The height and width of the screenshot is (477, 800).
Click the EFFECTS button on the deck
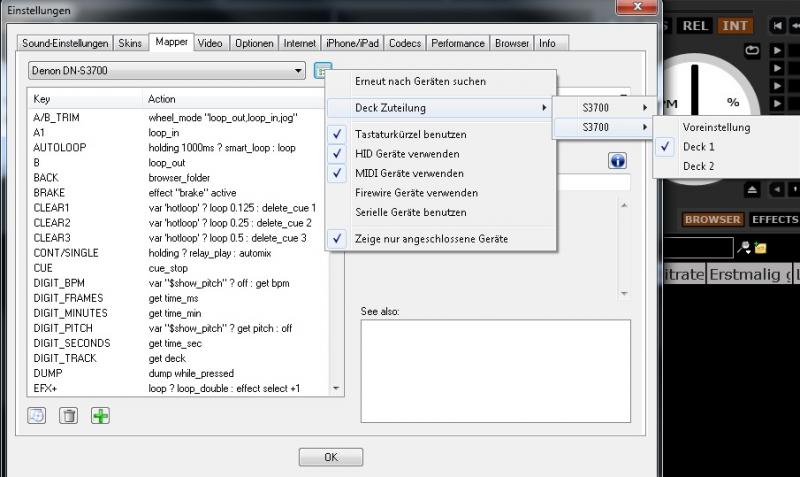(775, 219)
